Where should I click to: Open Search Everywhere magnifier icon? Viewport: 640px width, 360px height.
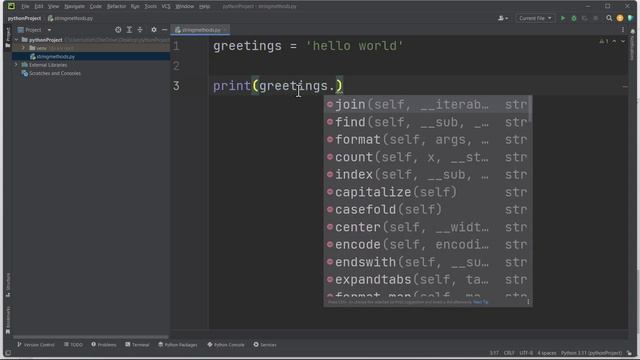coord(609,18)
